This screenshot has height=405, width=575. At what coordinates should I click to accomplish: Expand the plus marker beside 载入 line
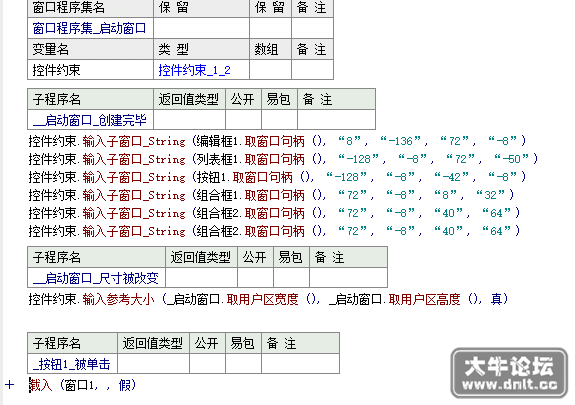point(10,385)
